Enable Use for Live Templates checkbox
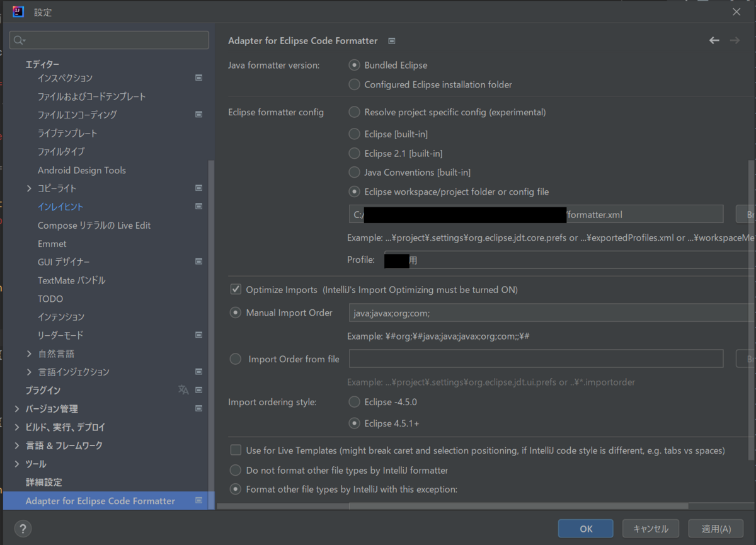The image size is (756, 545). click(236, 450)
